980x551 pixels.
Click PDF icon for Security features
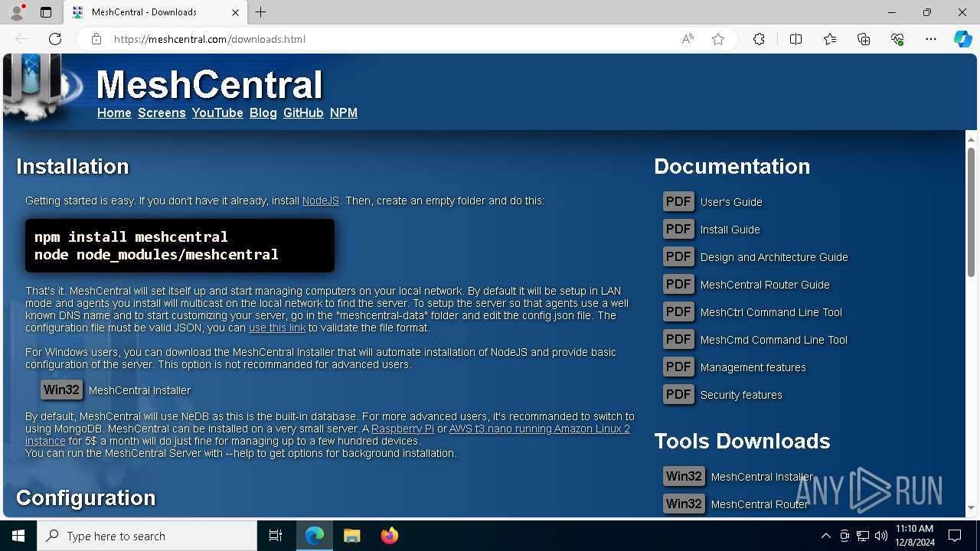coord(678,394)
